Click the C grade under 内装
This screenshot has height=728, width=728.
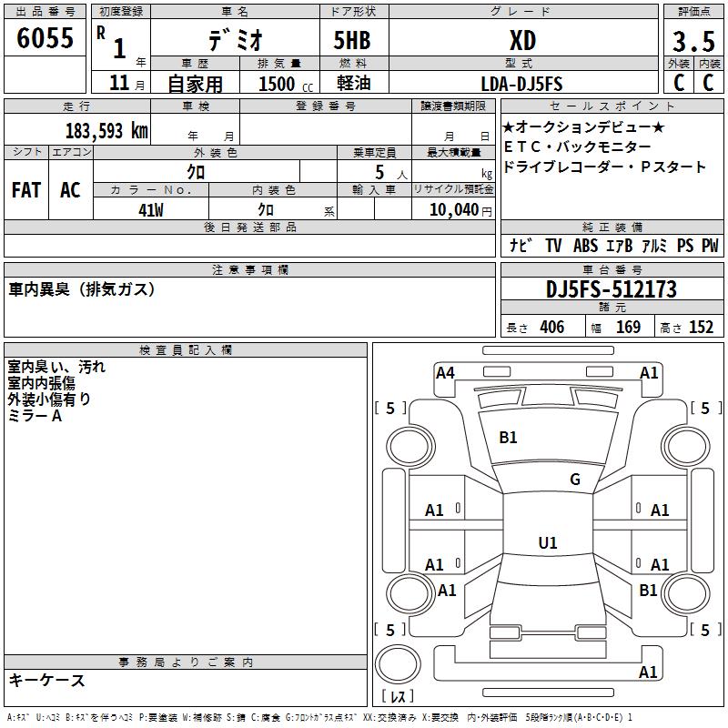click(708, 82)
